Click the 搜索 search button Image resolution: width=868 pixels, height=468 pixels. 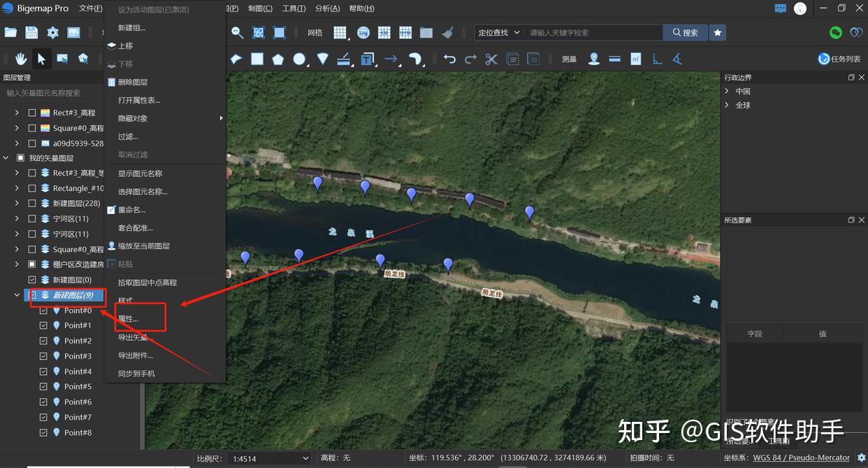point(685,32)
